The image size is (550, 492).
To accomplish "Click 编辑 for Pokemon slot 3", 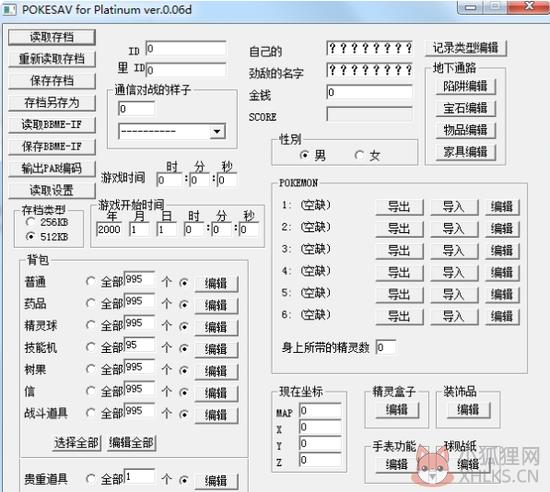I will [502, 251].
